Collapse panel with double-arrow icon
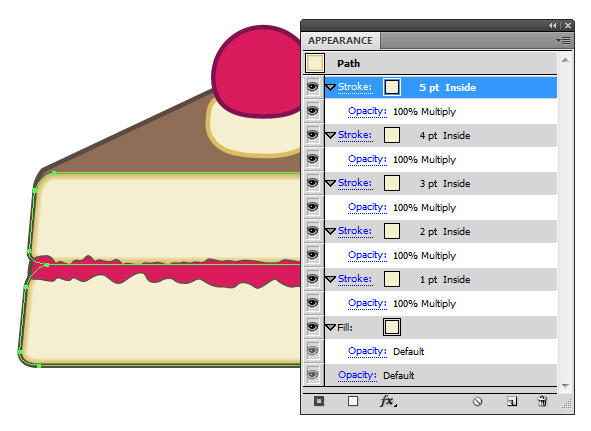 pyautogui.click(x=553, y=26)
